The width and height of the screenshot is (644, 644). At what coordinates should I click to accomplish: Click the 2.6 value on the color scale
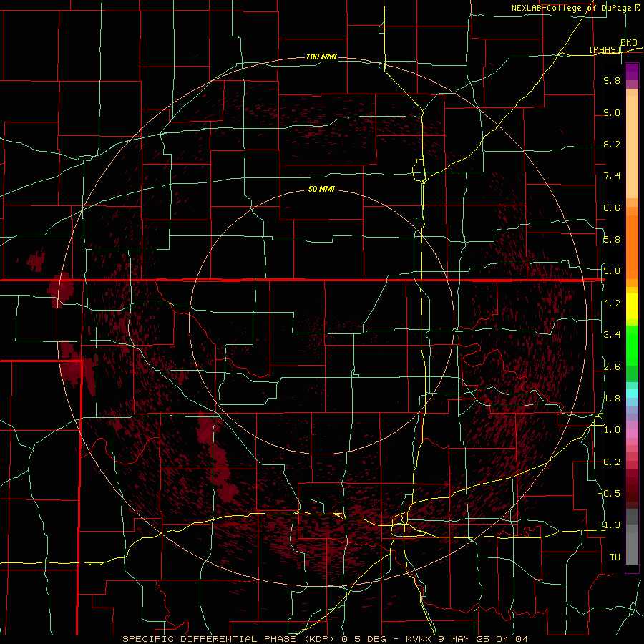[x=612, y=367]
